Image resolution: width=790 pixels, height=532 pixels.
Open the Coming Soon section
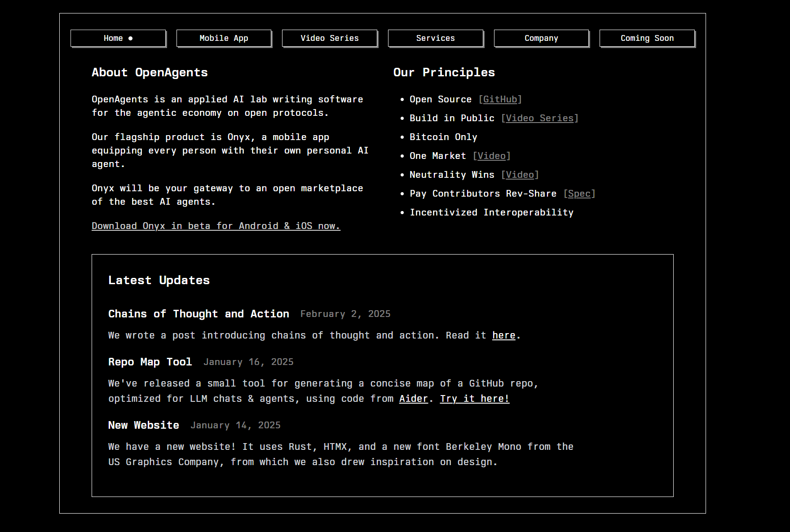[x=647, y=38]
